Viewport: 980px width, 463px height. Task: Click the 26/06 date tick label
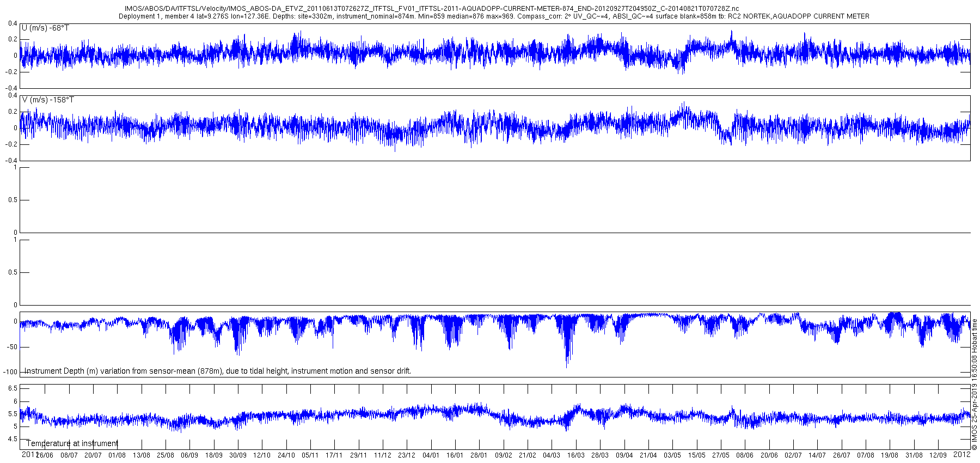click(45, 455)
